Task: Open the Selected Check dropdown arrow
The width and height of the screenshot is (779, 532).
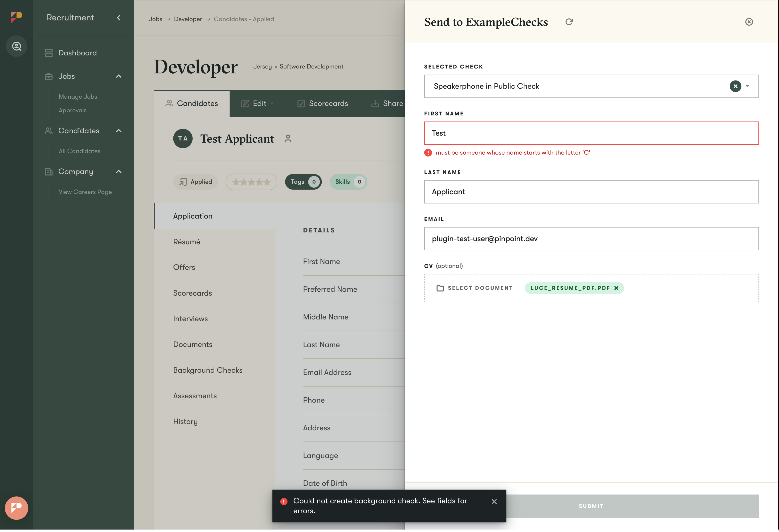Action: (747, 86)
